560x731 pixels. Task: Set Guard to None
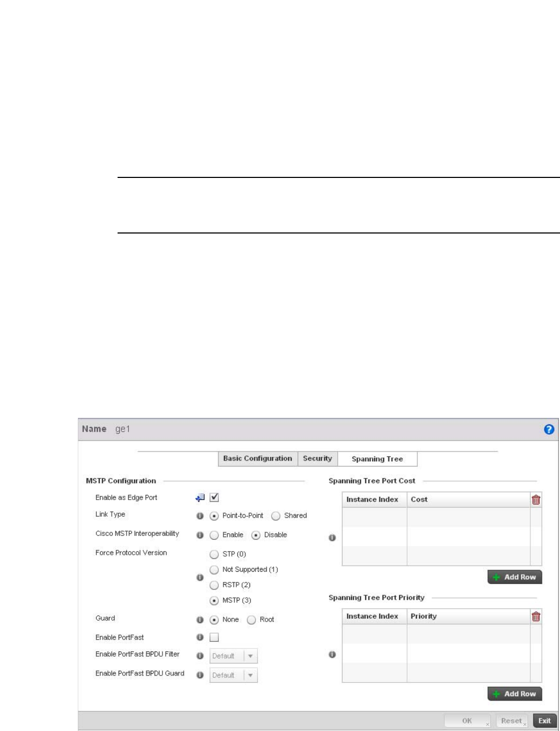214,620
